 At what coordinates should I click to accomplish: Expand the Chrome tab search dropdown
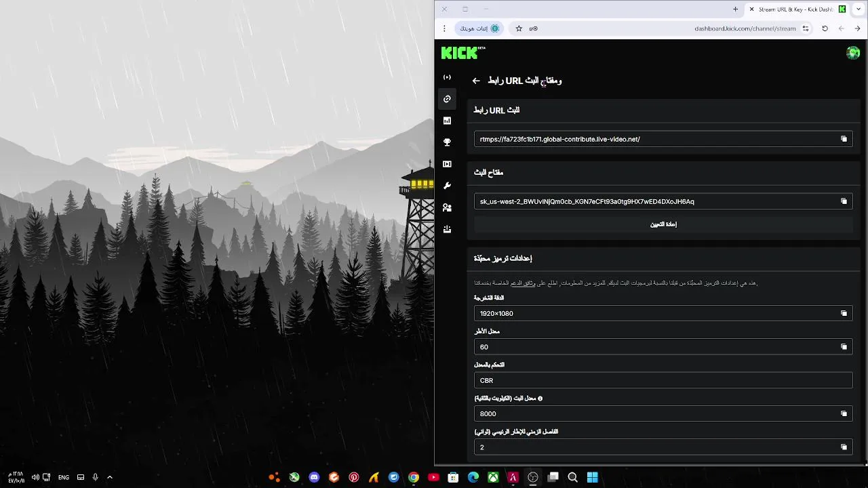(858, 9)
